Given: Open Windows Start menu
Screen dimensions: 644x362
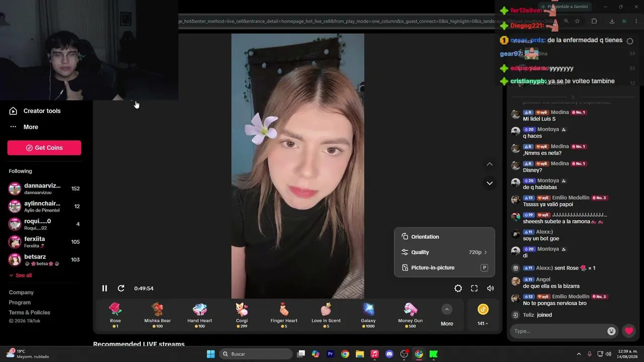Looking at the screenshot, I should (211, 354).
